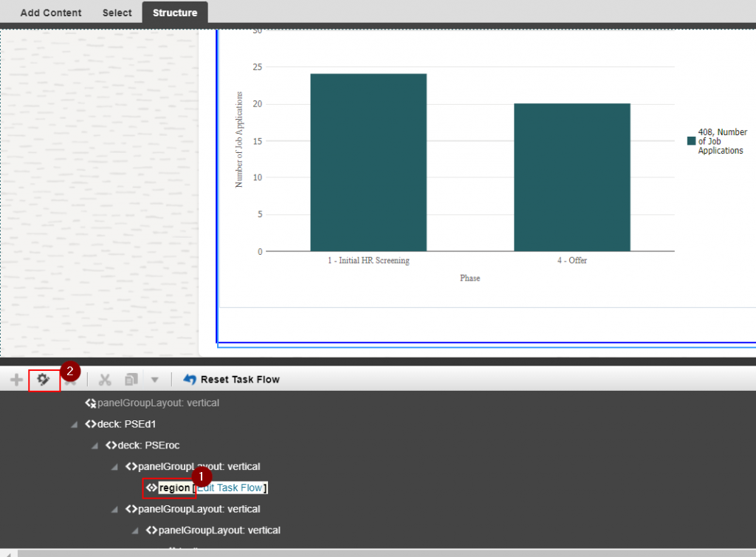Collapse the deck: PSEd1 tree node

click(x=73, y=424)
